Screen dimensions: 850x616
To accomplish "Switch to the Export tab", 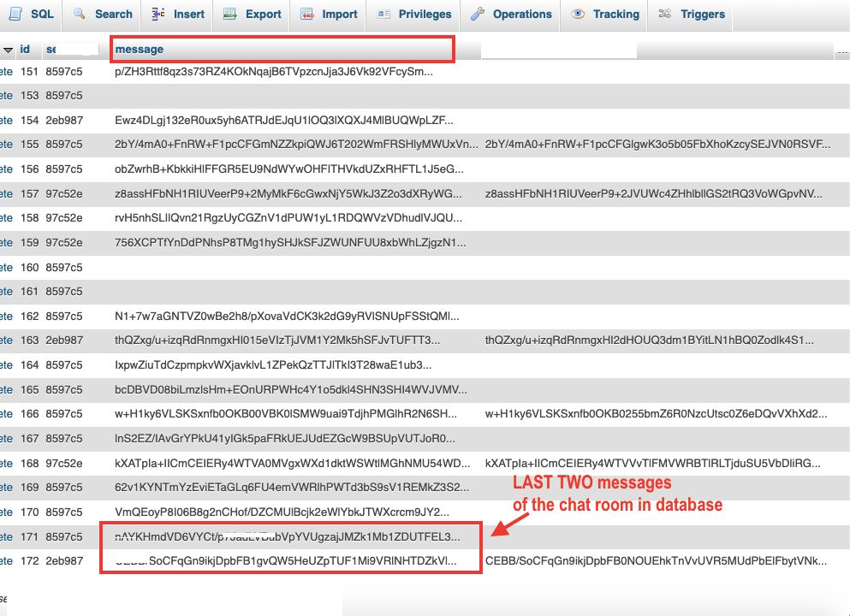I will coord(263,14).
